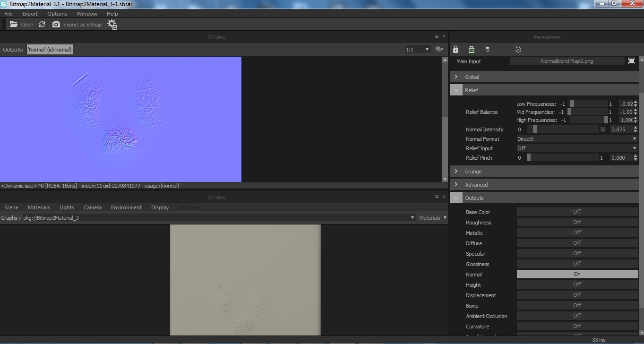The image size is (644, 344).
Task: Click the reload/refresh arrows icon
Action: coord(42,24)
